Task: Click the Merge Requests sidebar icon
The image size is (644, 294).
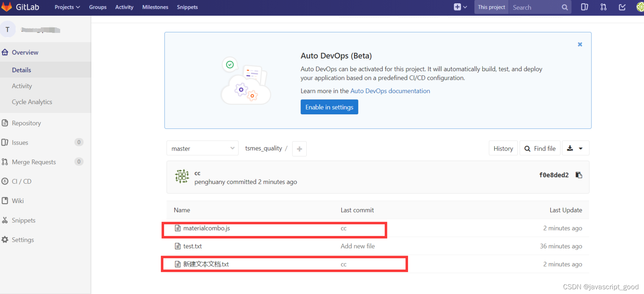Action: coord(5,162)
